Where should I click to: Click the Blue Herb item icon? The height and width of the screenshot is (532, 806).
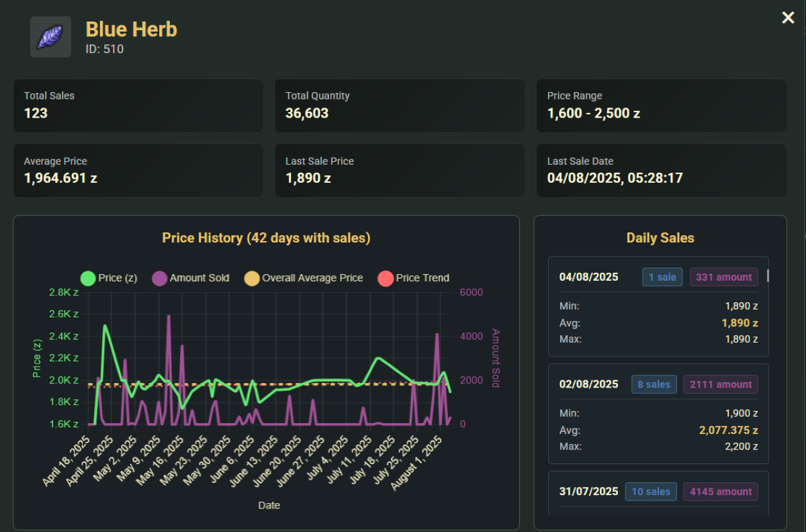50,37
